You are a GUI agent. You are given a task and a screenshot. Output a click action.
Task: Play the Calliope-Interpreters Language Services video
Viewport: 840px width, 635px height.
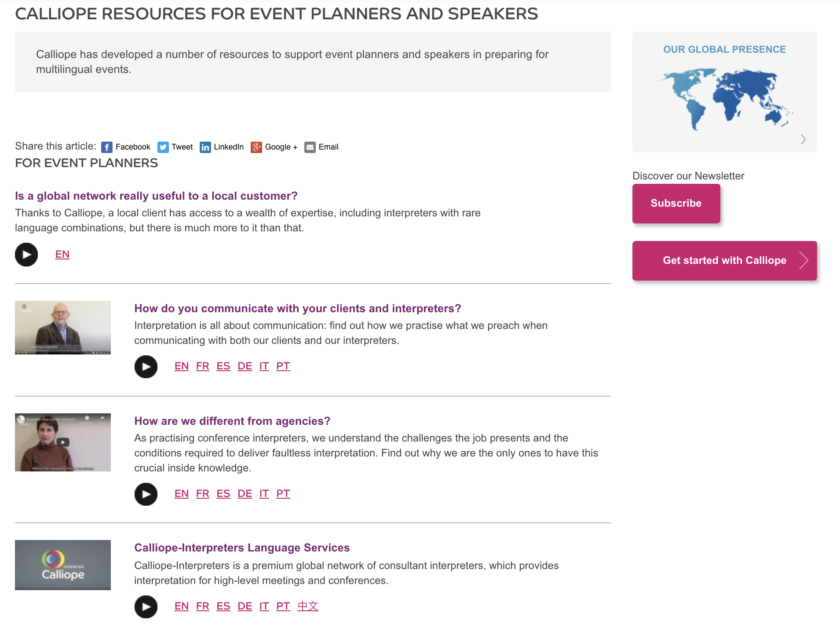coord(146,607)
